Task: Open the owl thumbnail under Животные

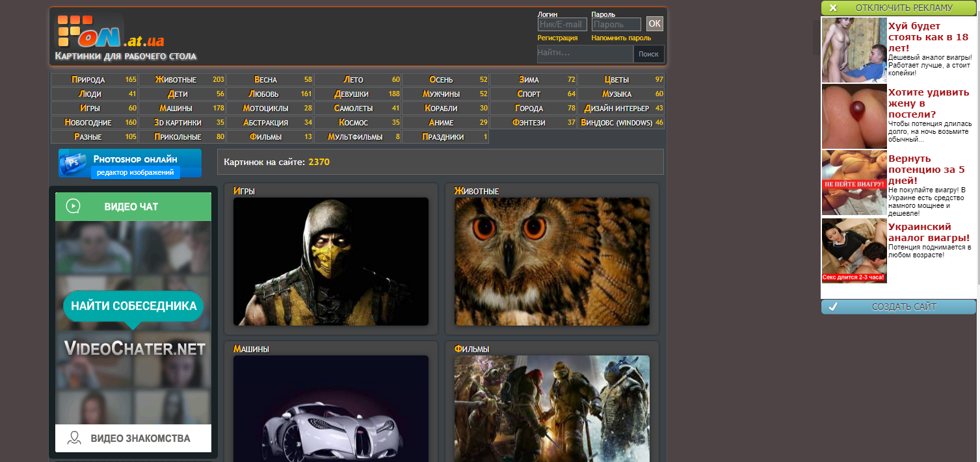Action: click(552, 262)
